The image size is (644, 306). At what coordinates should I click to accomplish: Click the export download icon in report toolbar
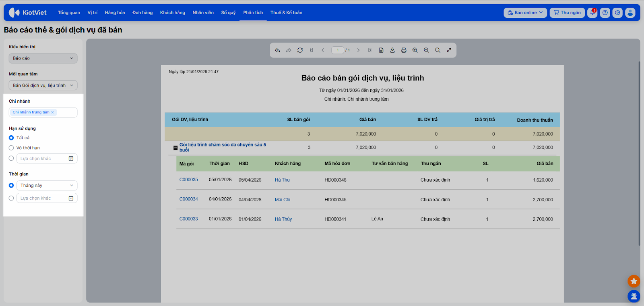(392, 50)
